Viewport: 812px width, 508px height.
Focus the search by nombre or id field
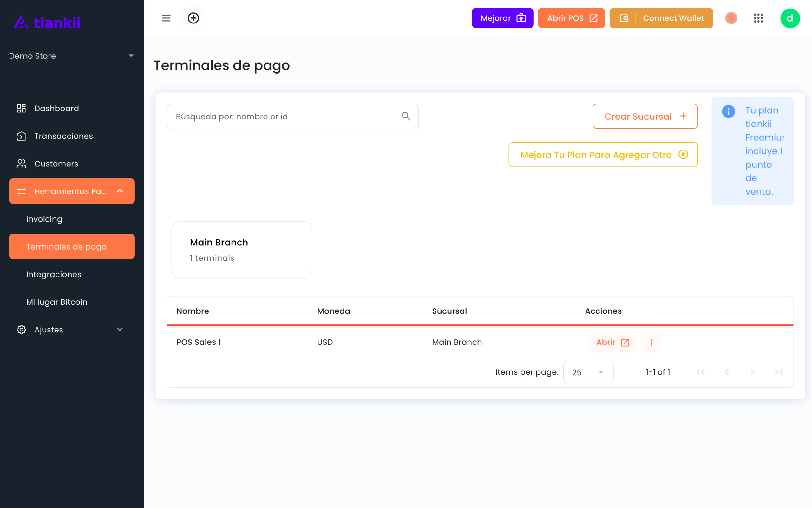coord(292,116)
